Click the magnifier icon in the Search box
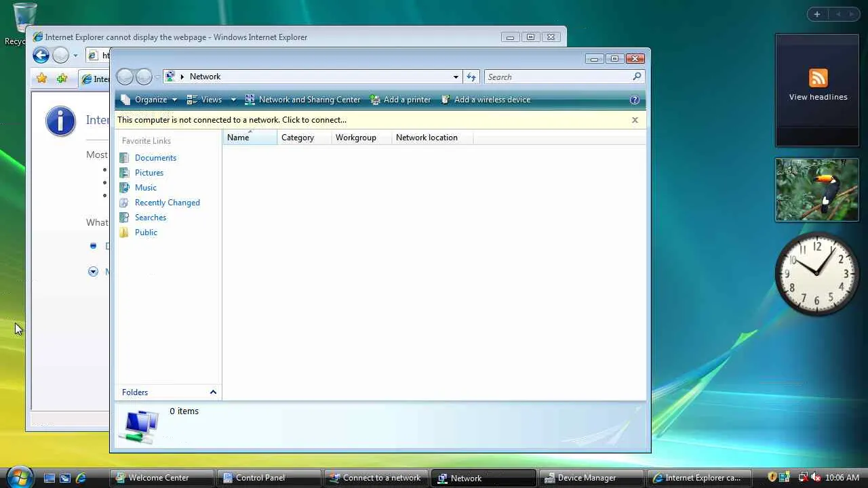Viewport: 868px width, 488px height. point(637,77)
